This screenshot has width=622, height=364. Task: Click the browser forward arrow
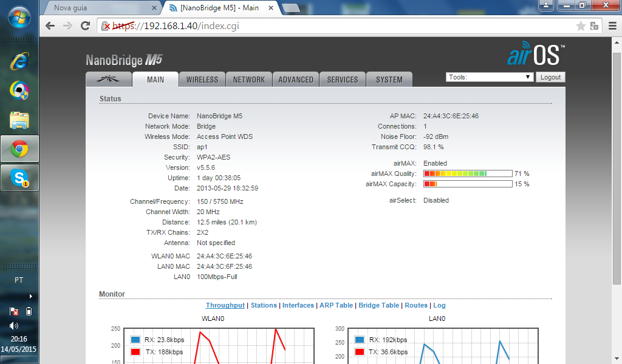point(68,26)
